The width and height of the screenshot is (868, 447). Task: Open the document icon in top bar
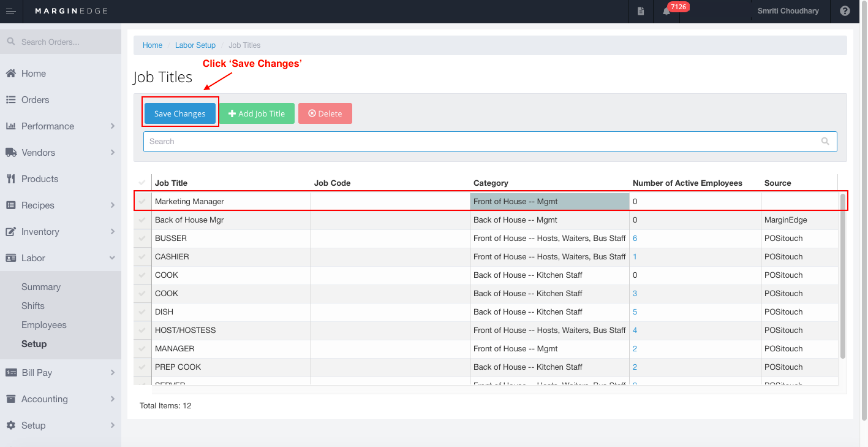pyautogui.click(x=641, y=11)
